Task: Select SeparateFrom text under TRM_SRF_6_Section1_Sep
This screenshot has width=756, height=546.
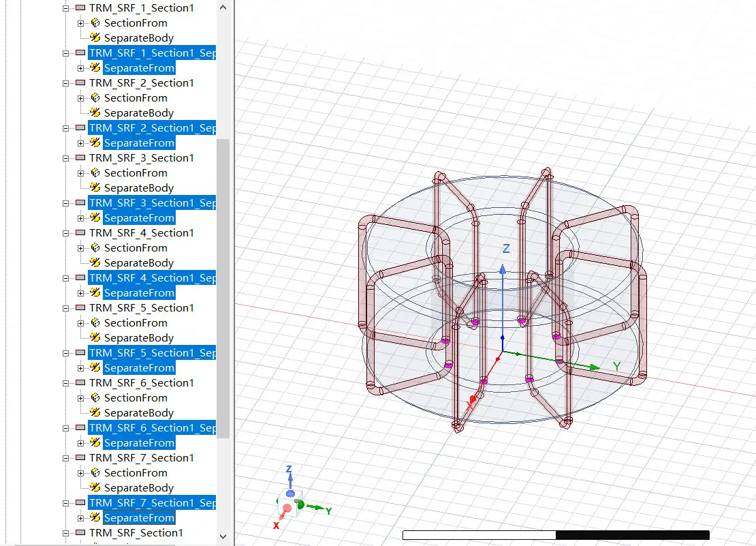Action: 140,443
